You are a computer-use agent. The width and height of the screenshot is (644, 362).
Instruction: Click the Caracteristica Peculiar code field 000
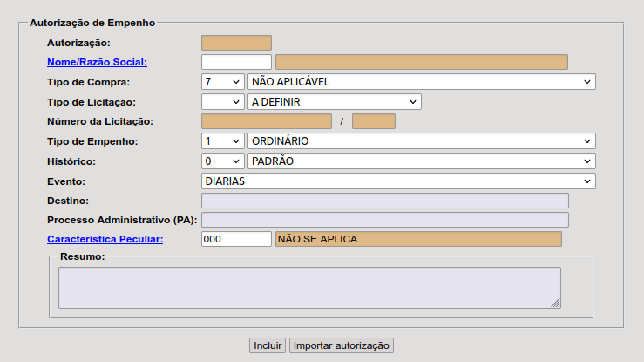[x=236, y=239]
